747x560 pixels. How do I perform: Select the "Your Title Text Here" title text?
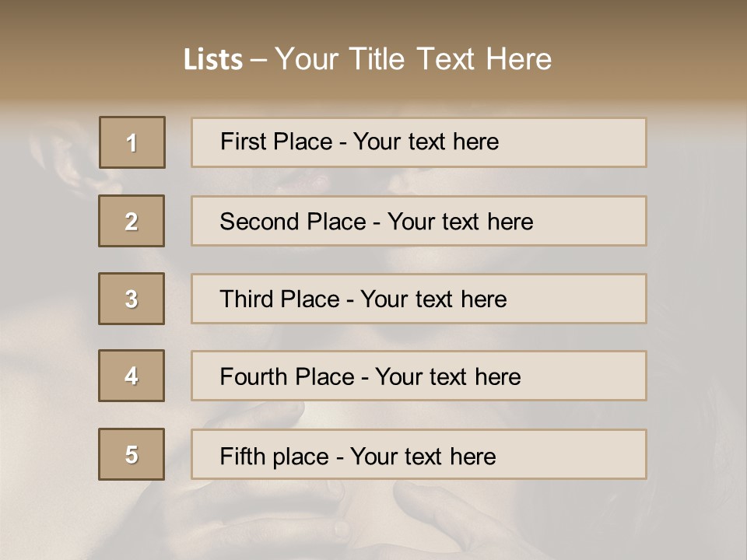point(413,59)
